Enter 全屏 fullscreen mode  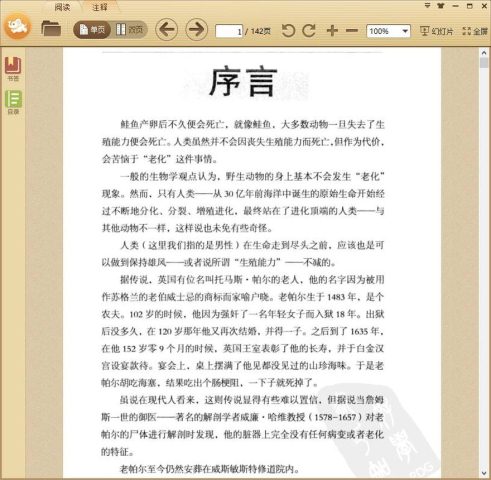(x=475, y=31)
